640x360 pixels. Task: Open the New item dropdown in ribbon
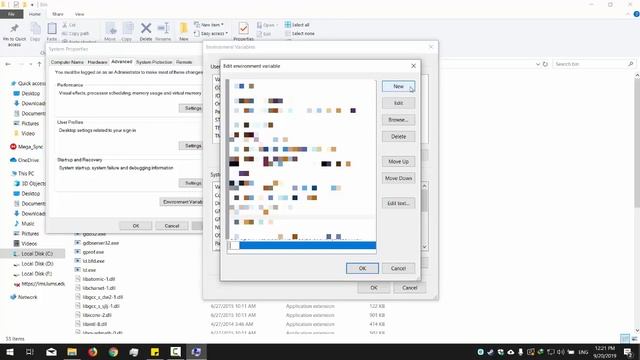tap(209, 25)
